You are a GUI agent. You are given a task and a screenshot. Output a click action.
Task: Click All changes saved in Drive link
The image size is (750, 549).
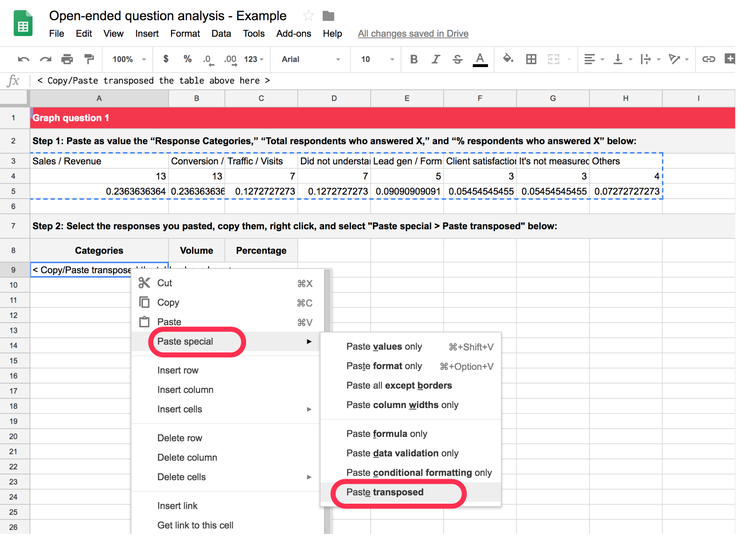tap(413, 33)
